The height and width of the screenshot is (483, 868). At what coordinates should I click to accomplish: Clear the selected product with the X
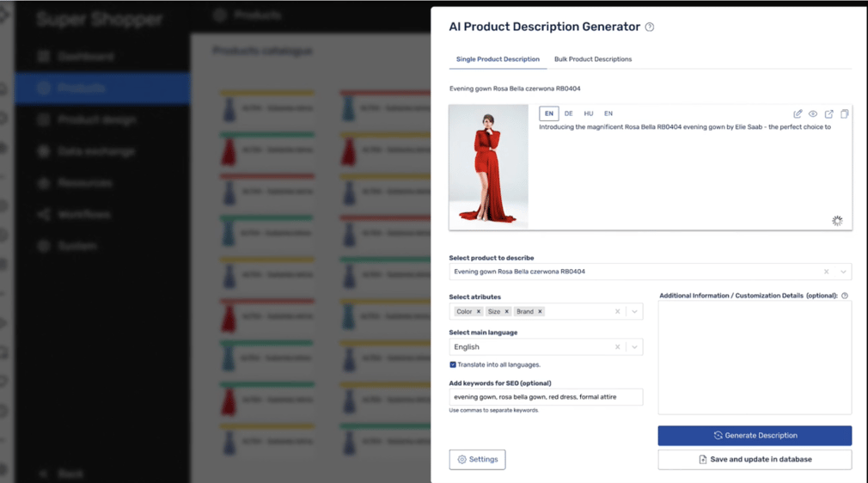tap(827, 272)
